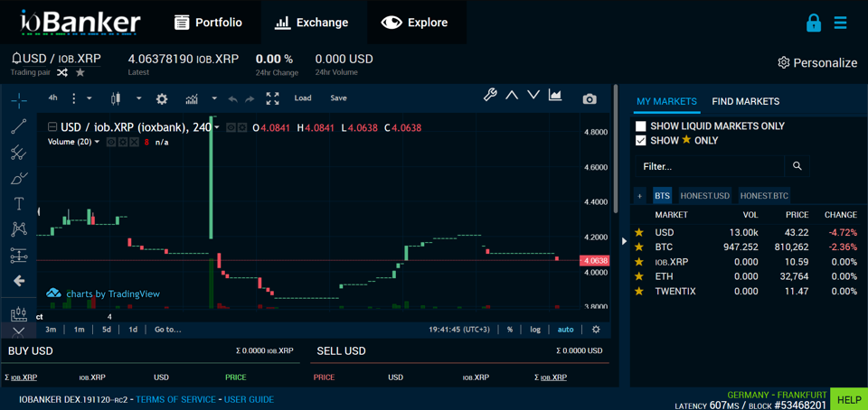
Task: Click the Save chart button
Action: (338, 98)
